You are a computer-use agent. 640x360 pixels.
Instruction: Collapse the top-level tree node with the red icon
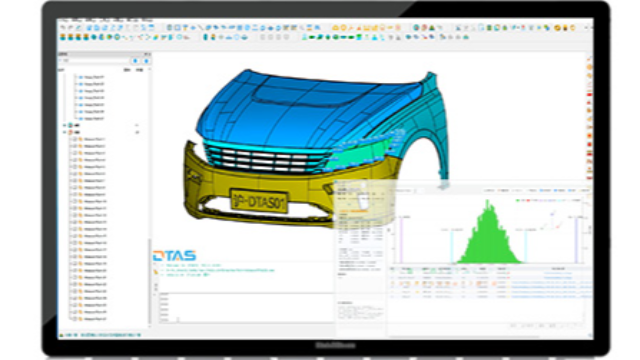64,132
